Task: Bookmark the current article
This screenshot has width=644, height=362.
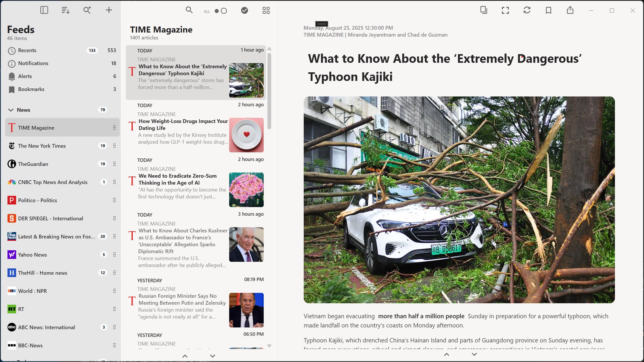Action: point(548,10)
